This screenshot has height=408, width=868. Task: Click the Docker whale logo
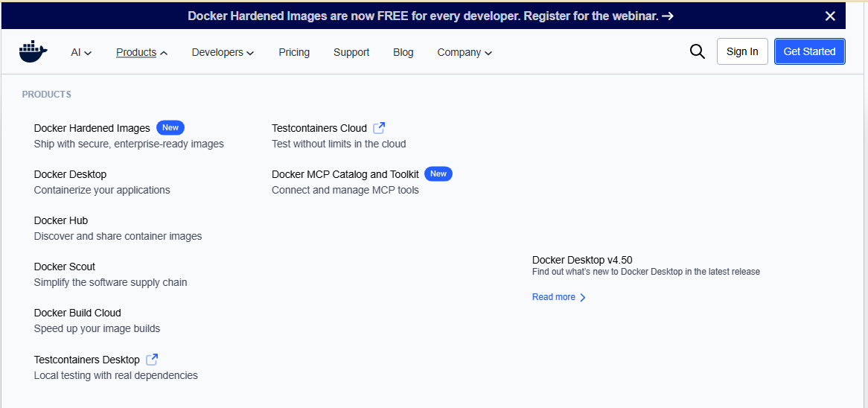pos(33,51)
